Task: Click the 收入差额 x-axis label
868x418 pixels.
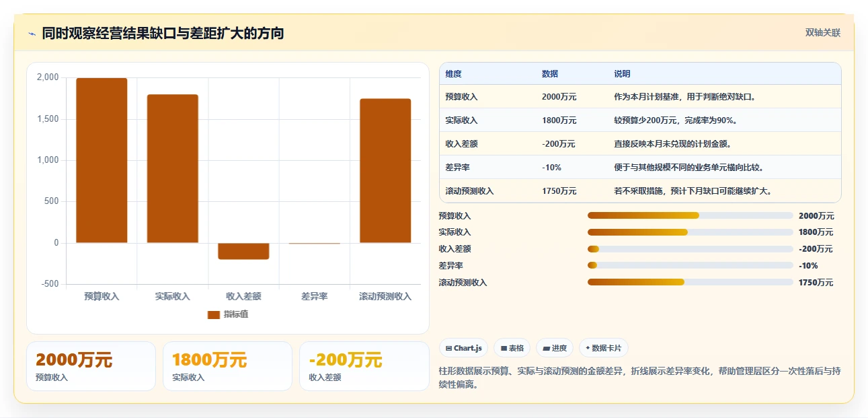Action: 243,296
